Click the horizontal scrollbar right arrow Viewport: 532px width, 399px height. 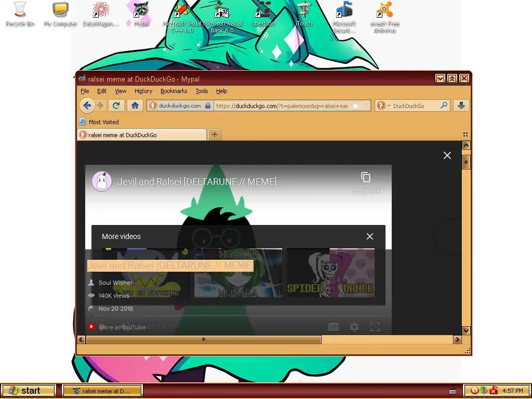tap(457, 339)
